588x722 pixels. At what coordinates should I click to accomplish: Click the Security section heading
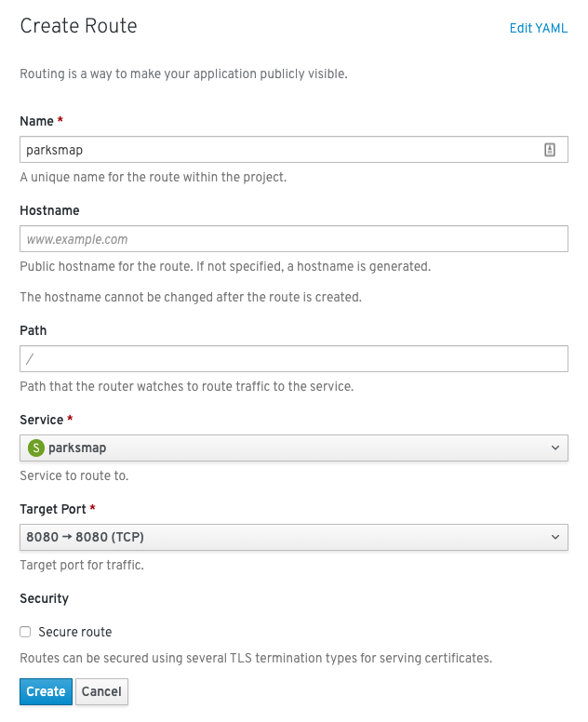pos(44,598)
